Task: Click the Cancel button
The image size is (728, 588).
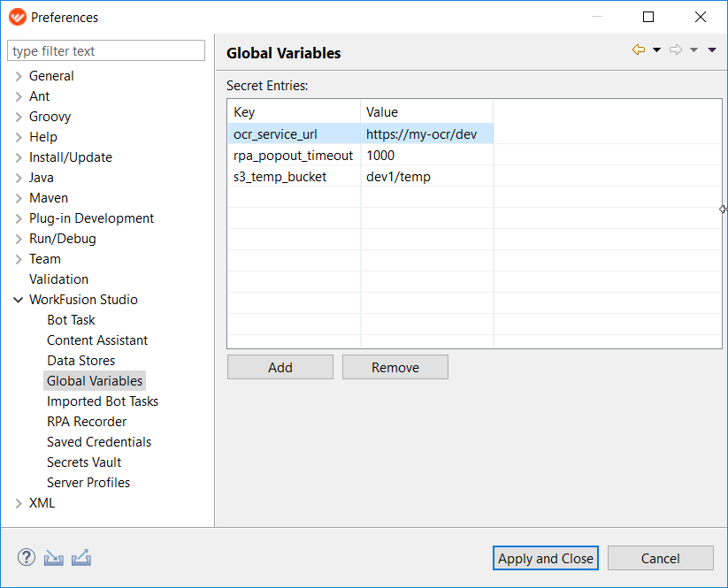Action: tap(660, 558)
